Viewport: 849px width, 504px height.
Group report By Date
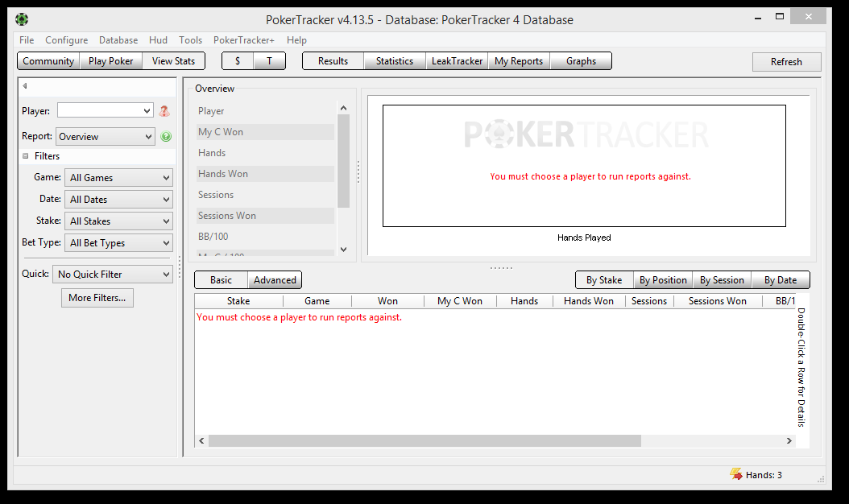781,280
